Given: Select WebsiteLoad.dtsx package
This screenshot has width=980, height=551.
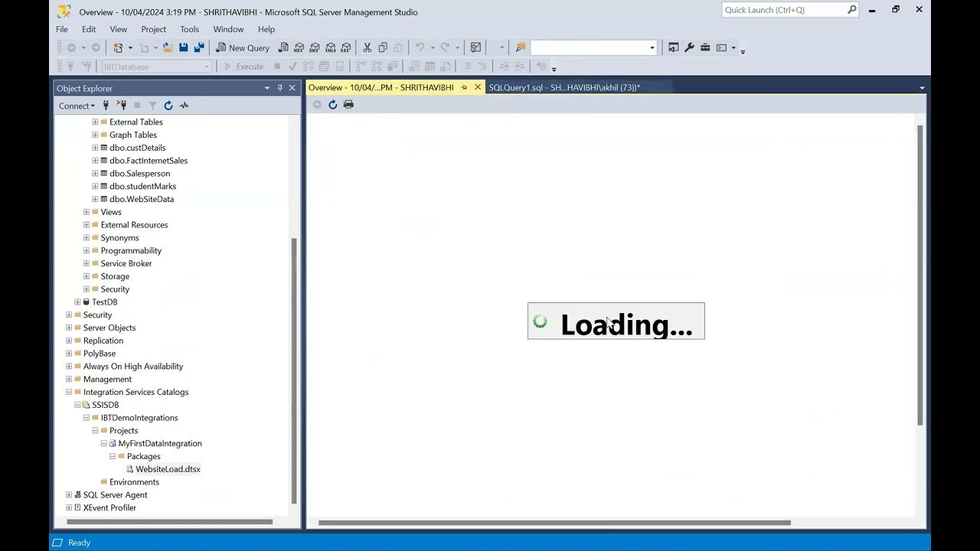Looking at the screenshot, I should (x=168, y=469).
